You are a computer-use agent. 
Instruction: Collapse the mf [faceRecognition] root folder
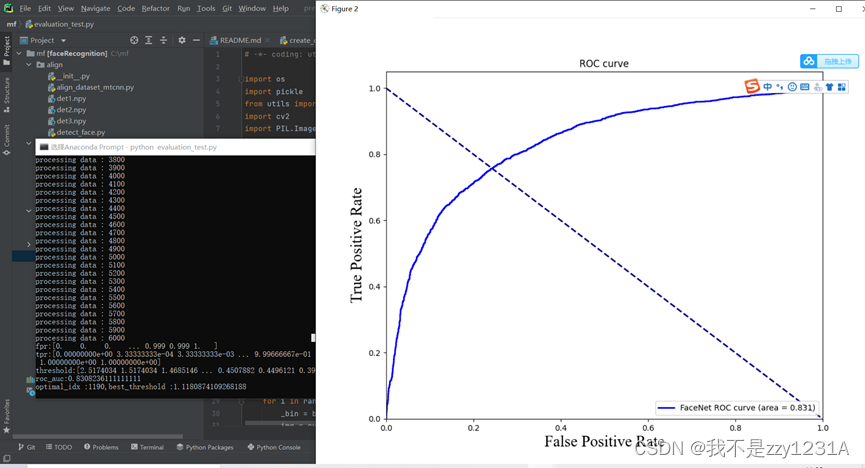pos(19,54)
